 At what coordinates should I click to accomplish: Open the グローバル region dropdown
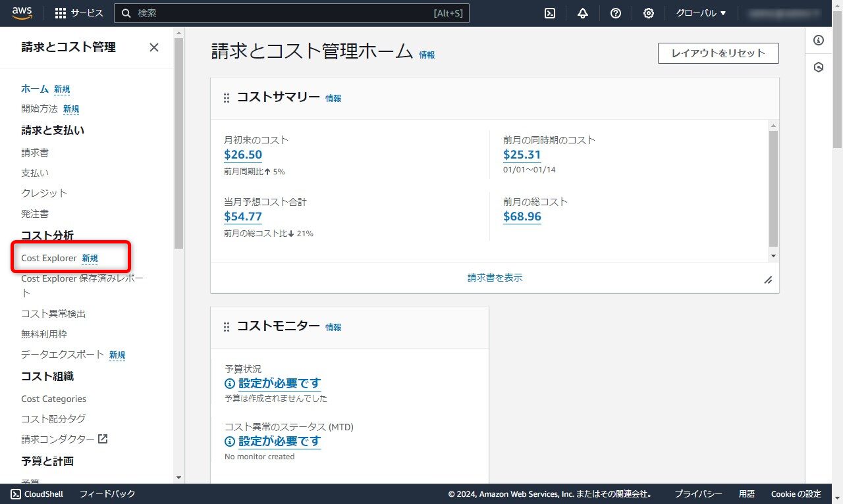point(700,13)
